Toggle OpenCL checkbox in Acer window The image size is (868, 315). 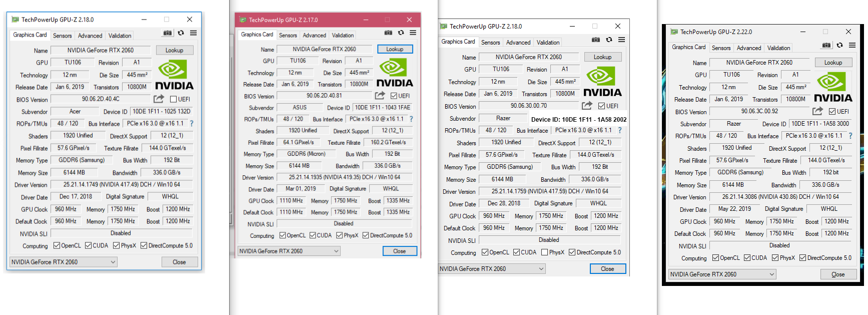(57, 245)
